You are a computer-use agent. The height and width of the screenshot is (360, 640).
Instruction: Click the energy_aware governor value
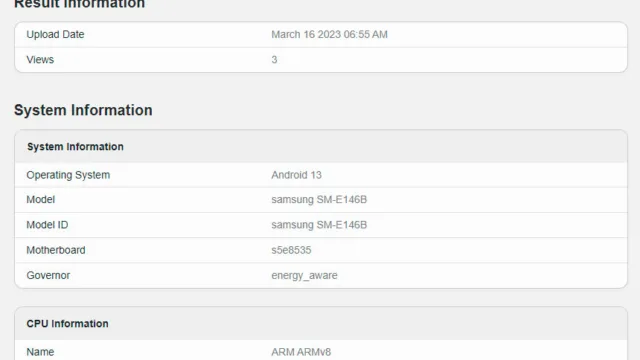pos(304,276)
